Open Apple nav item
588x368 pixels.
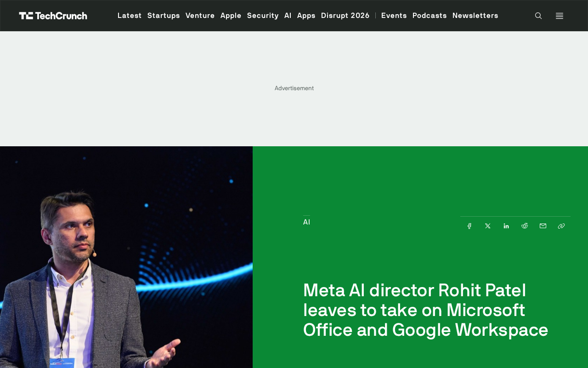tap(231, 16)
